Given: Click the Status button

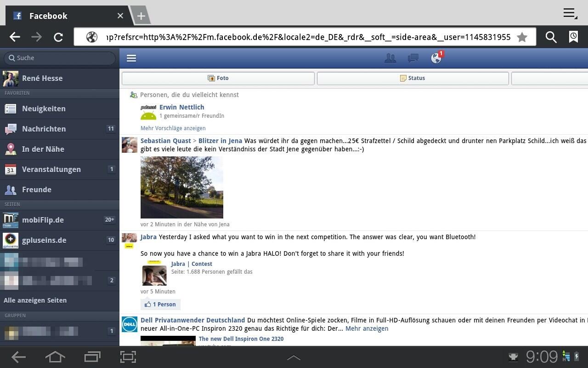Looking at the screenshot, I should [413, 78].
